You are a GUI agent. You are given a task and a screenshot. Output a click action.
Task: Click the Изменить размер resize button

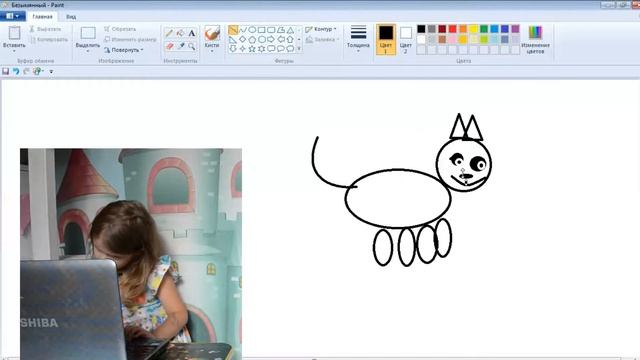130,40
